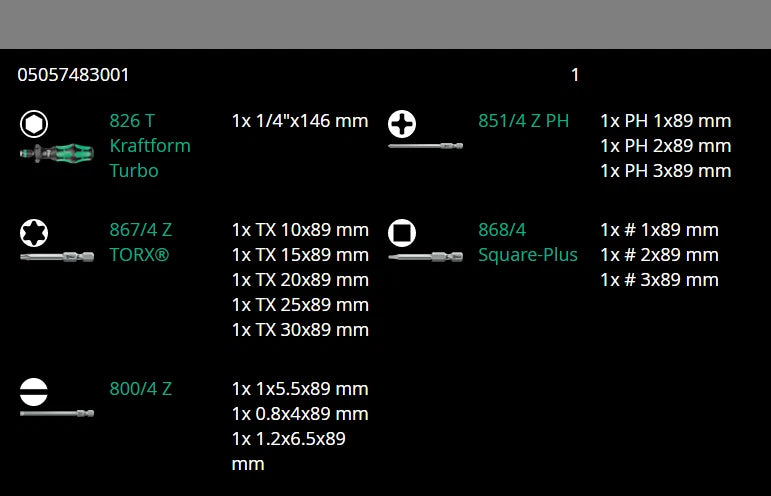The height and width of the screenshot is (496, 771).
Task: Go to the 800/4 Z product link
Action: pyautogui.click(x=140, y=389)
